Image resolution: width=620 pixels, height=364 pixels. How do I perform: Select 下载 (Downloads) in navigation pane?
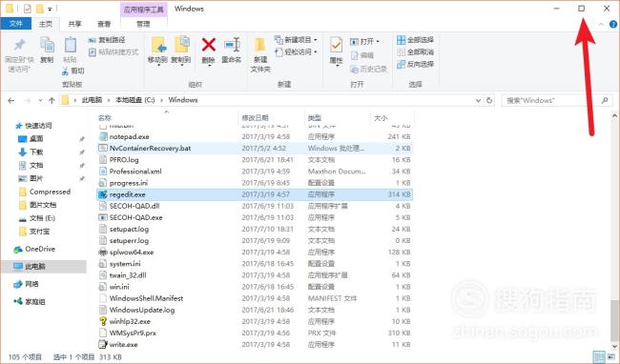coord(36,152)
